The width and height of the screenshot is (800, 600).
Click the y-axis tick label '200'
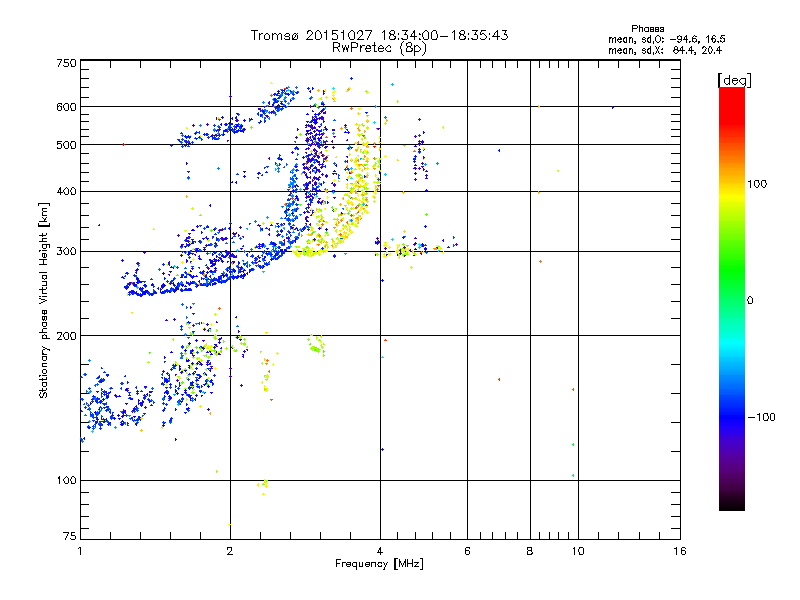[67, 336]
